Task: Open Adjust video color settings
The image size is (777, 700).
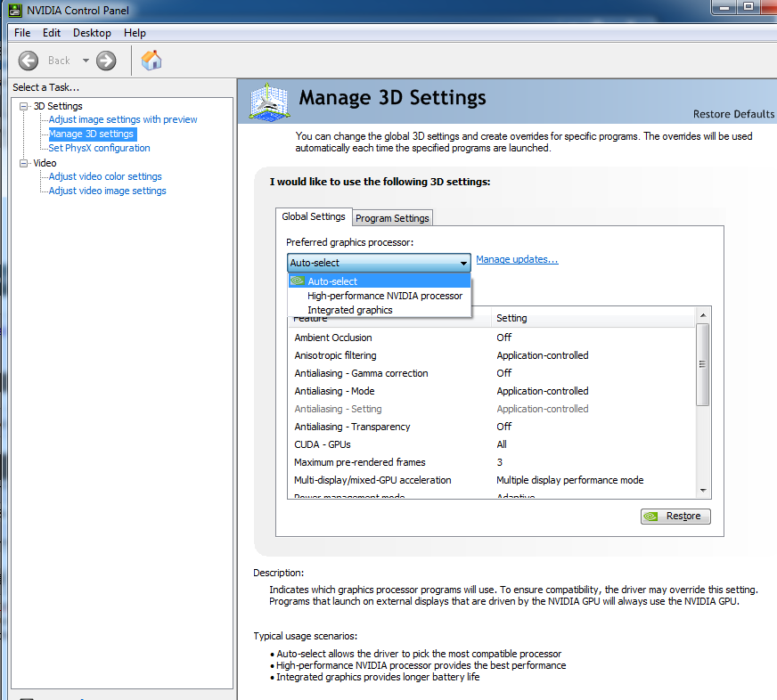Action: point(105,176)
